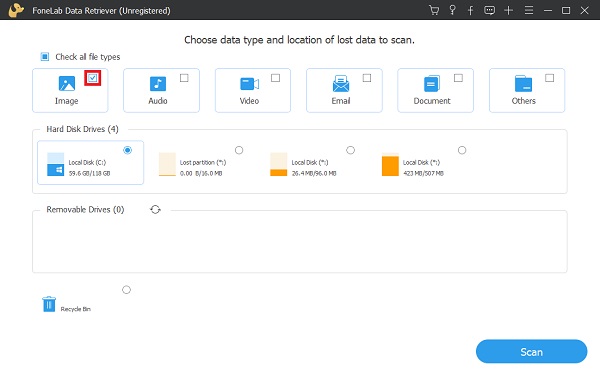Click the Removable Drives (0) heading
600x378 pixels.
pos(85,210)
